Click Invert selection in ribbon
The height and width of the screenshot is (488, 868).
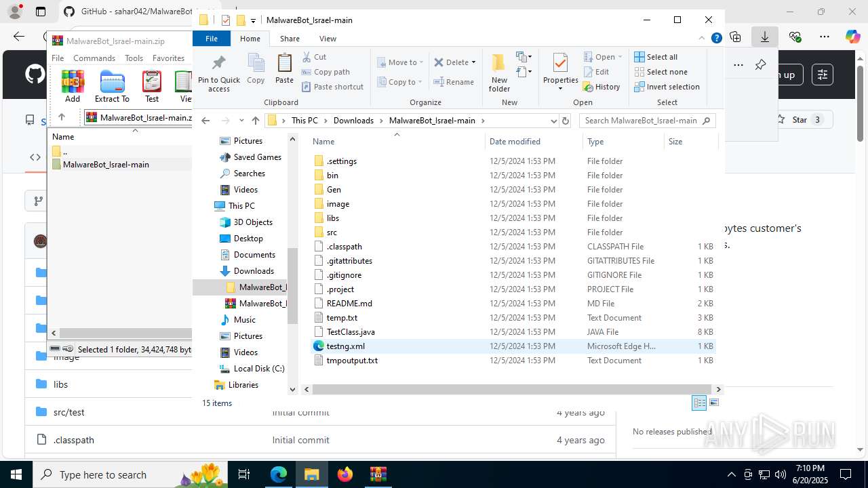click(667, 87)
